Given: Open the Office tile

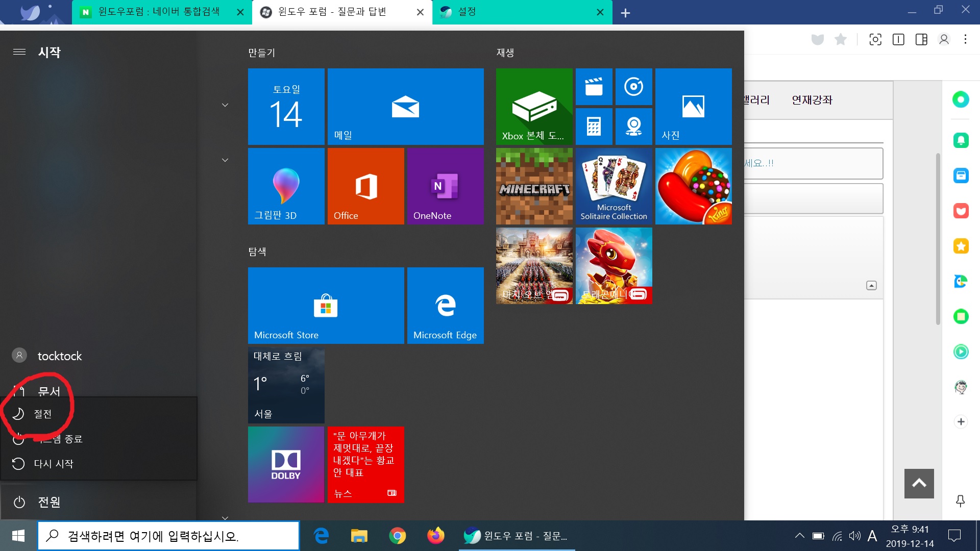Looking at the screenshot, I should coord(365,186).
